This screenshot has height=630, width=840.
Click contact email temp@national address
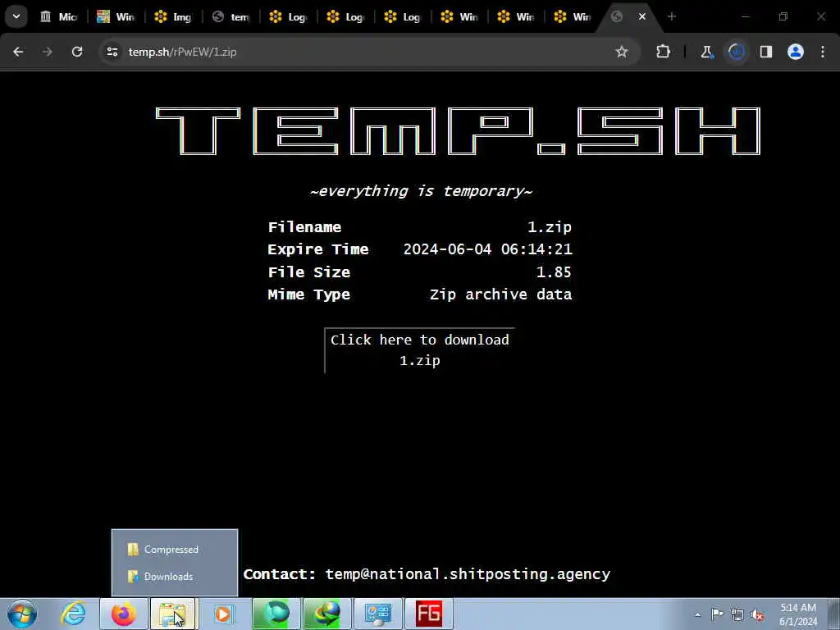pyautogui.click(x=468, y=574)
